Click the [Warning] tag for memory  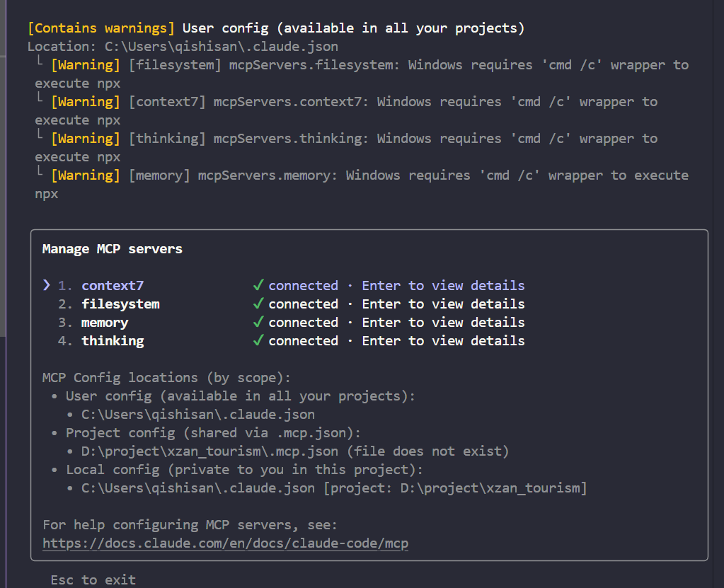point(86,176)
